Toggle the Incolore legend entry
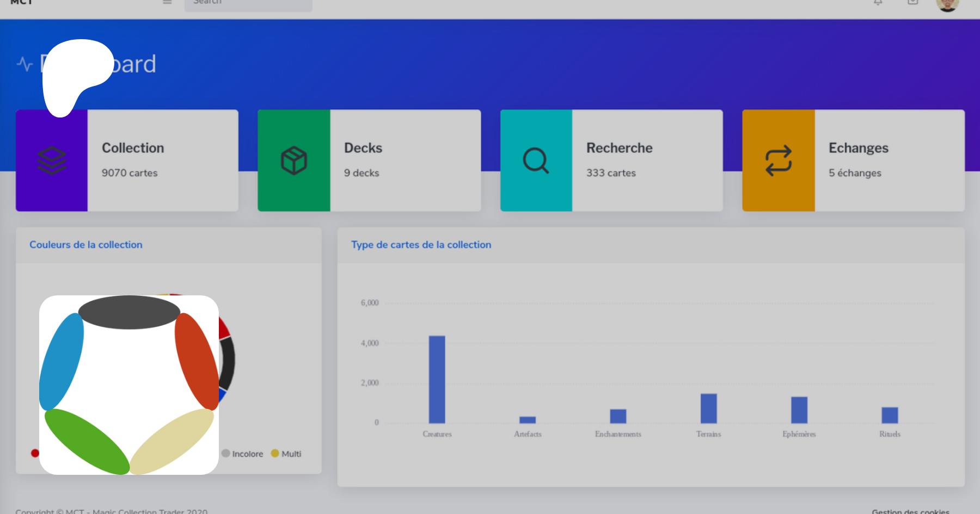The height and width of the screenshot is (514, 980). (242, 454)
